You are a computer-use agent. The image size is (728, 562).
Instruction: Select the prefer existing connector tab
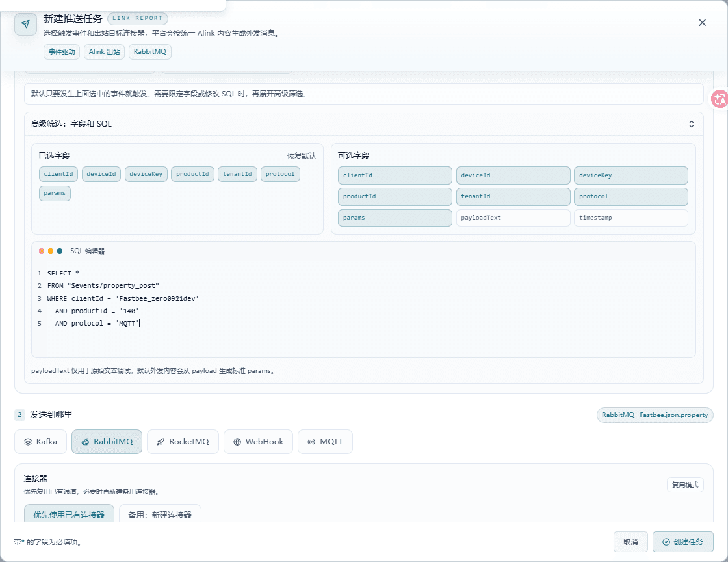(x=69, y=515)
